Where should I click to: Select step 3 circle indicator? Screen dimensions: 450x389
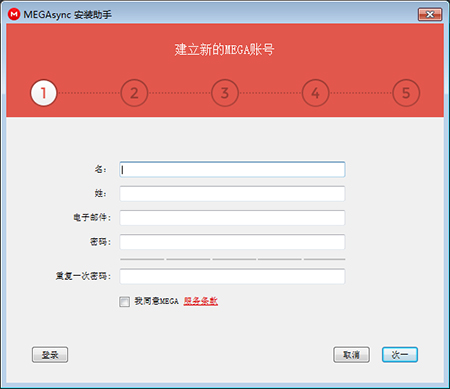pyautogui.click(x=225, y=93)
